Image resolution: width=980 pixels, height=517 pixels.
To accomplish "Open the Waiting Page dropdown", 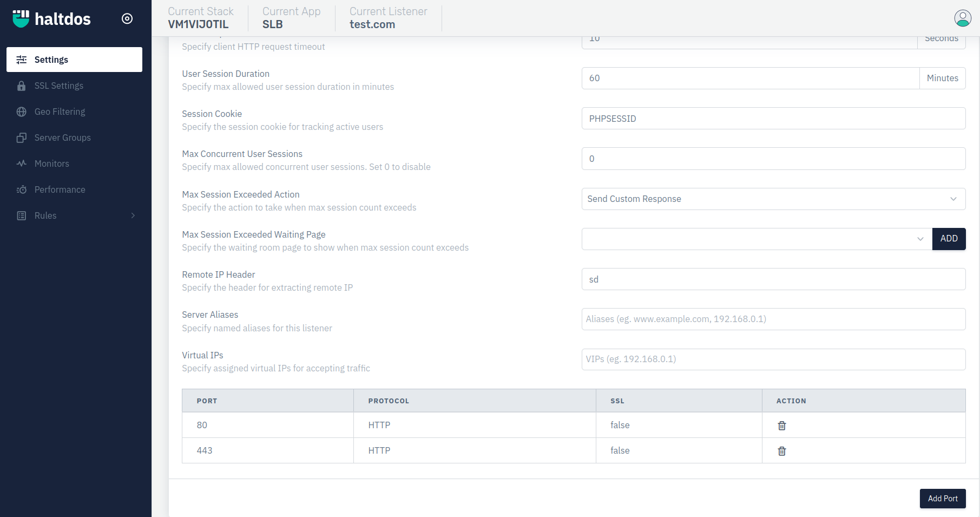I will pos(756,239).
